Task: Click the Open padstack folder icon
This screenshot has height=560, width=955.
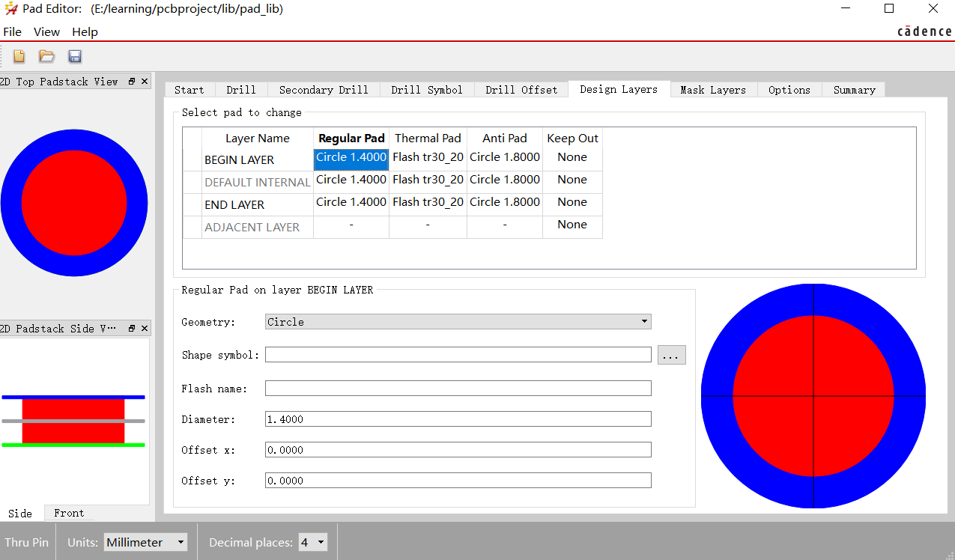Action: (x=46, y=56)
